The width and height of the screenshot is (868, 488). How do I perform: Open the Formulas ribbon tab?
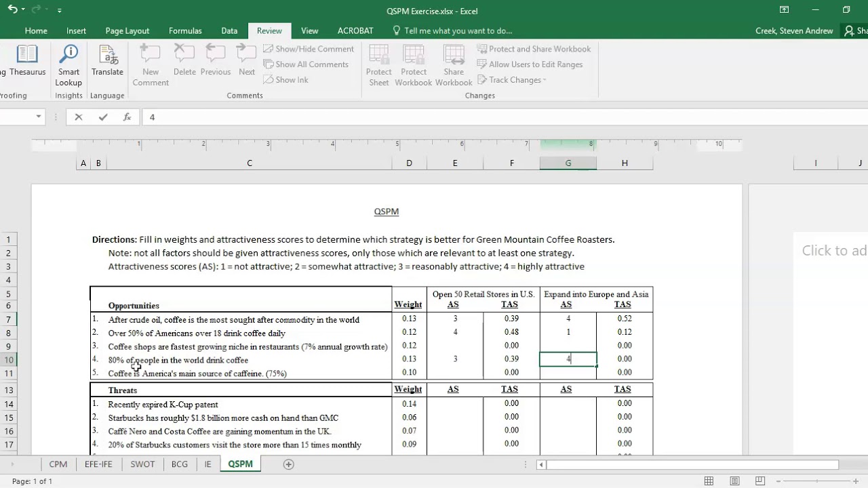185,30
